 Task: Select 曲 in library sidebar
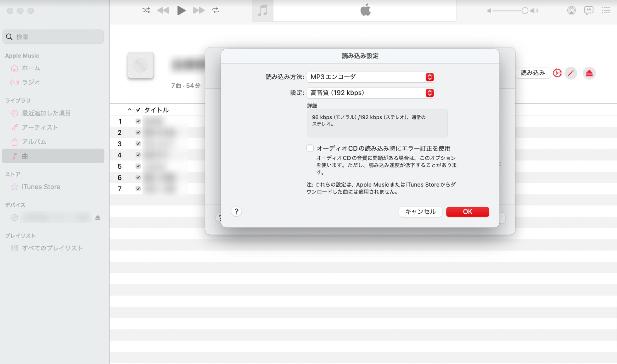(x=53, y=156)
